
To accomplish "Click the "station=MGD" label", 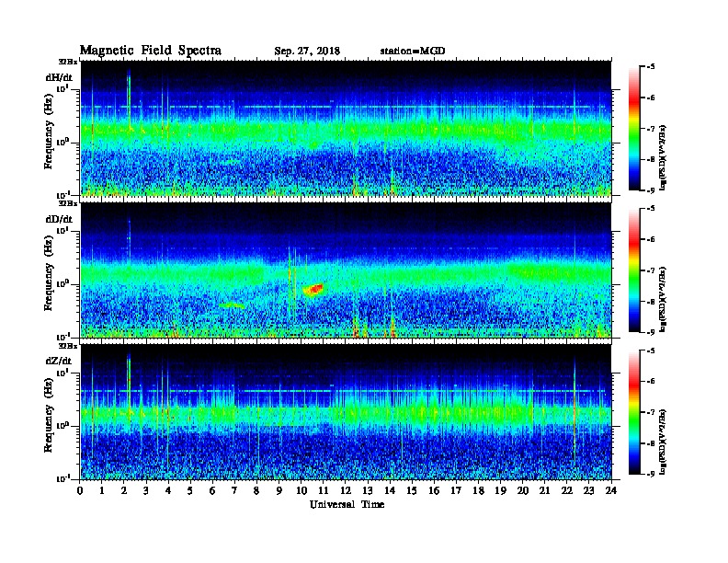I will 413,51.
